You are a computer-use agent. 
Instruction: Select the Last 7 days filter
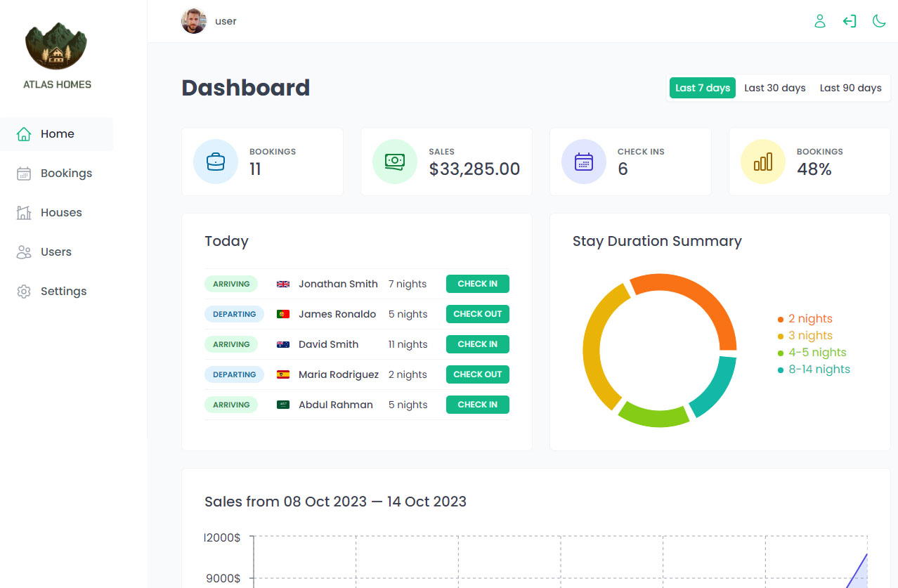[703, 88]
